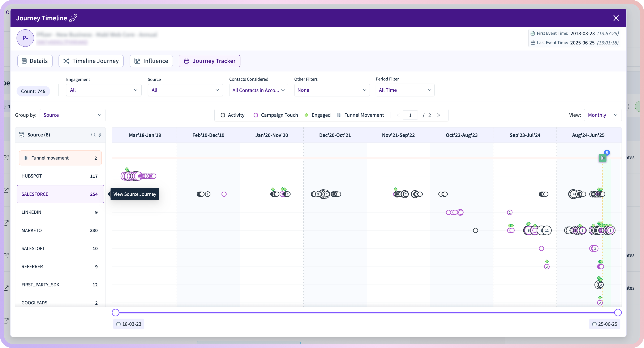Screen dimensions: 644x348
Task: Open the Other Filters dropdown
Action: (x=332, y=90)
